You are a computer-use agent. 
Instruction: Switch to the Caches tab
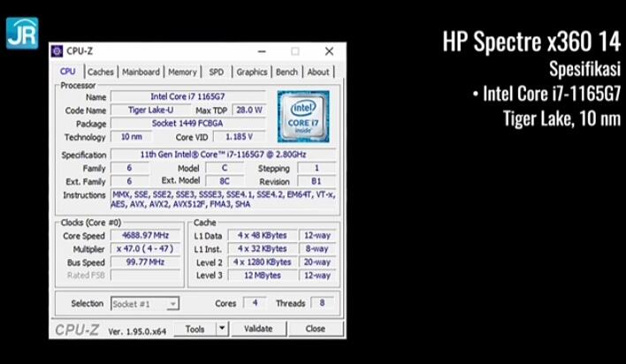coord(101,72)
